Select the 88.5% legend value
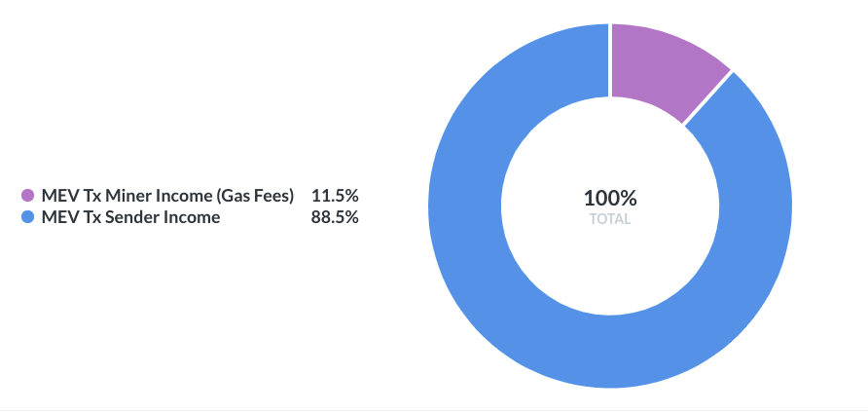This screenshot has width=868, height=412. click(x=334, y=217)
